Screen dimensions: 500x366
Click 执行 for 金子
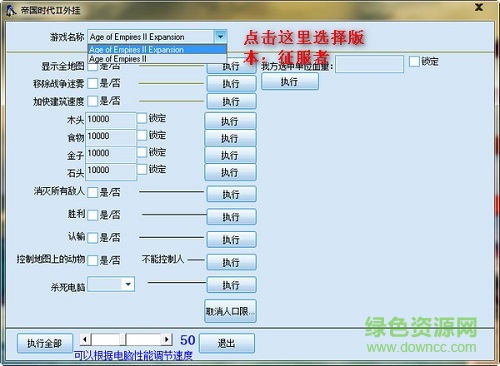click(230, 155)
